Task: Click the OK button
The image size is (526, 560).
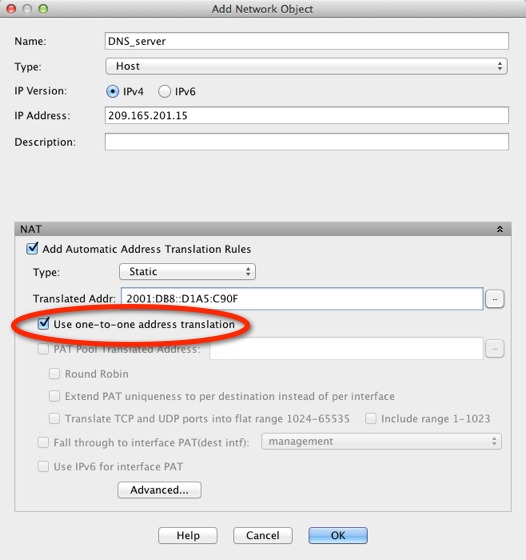Action: 338,535
